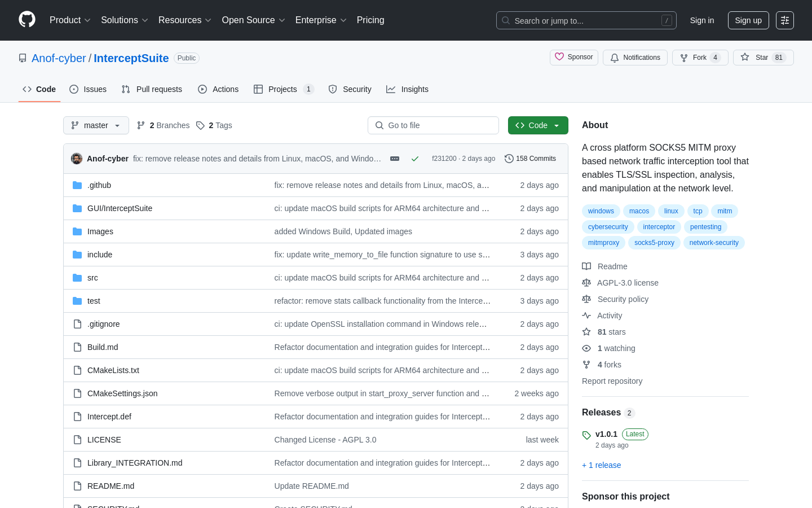Select the socks5-proxy topic tag
This screenshot has width=812, height=508.
pos(654,243)
